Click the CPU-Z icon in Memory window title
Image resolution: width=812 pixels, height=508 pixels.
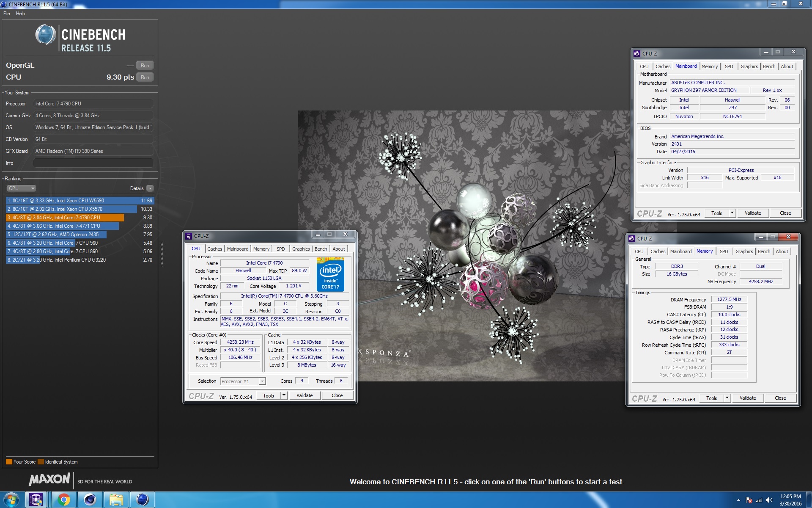pos(632,238)
